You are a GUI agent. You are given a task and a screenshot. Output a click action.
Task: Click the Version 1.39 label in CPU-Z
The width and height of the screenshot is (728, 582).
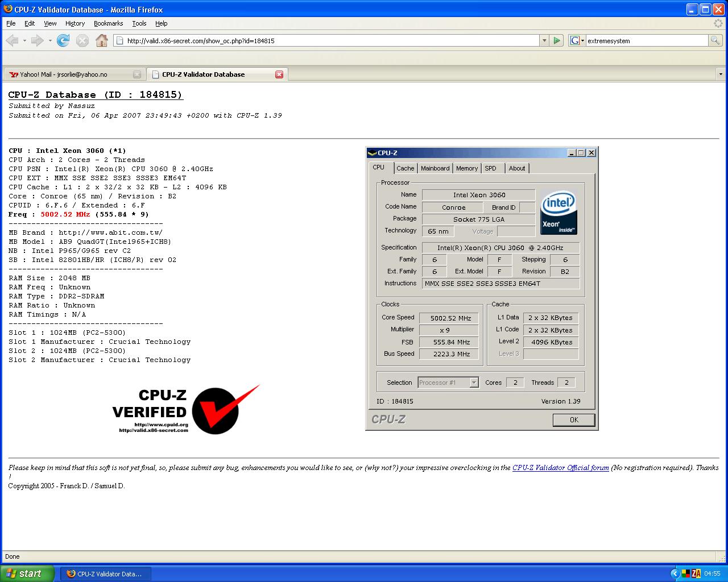coord(561,401)
